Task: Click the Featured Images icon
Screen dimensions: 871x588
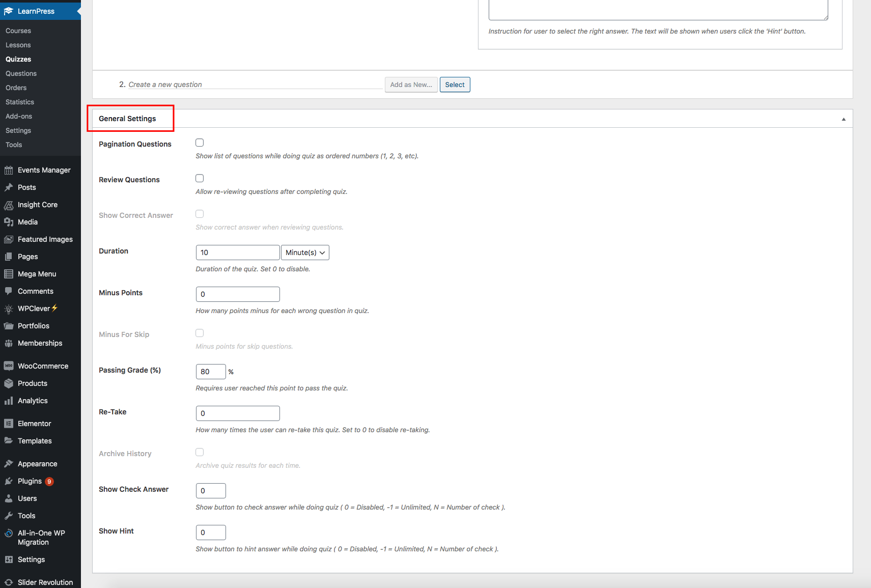Action: [x=9, y=239]
